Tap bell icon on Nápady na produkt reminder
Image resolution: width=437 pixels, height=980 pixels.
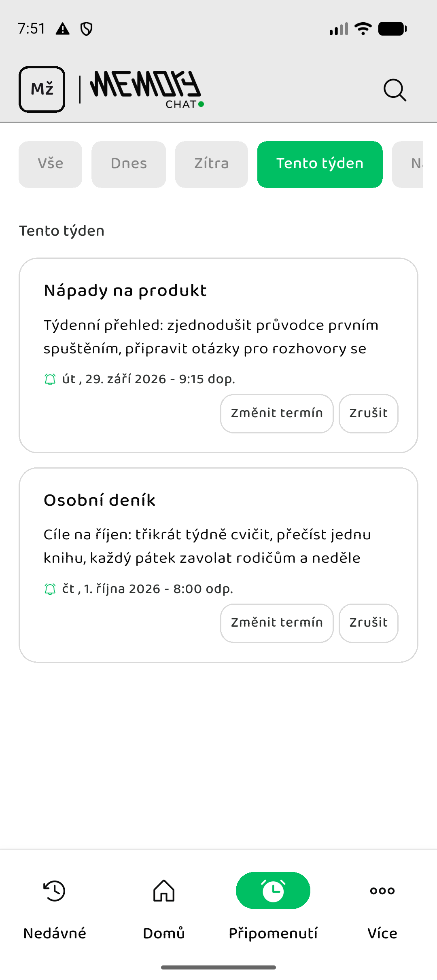[50, 379]
